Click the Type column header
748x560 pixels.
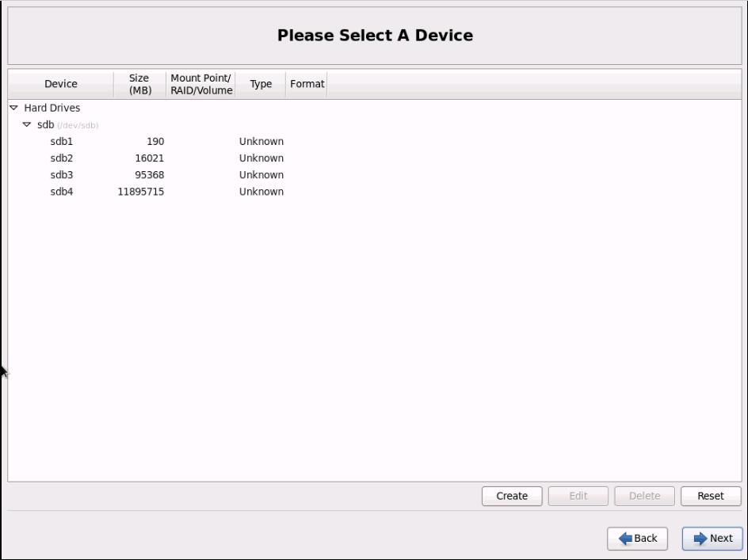click(261, 84)
